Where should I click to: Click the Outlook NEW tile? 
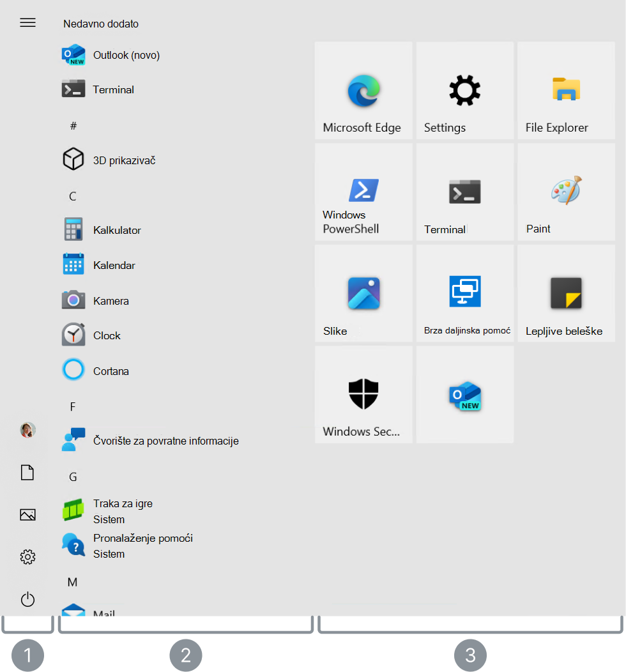click(x=465, y=394)
